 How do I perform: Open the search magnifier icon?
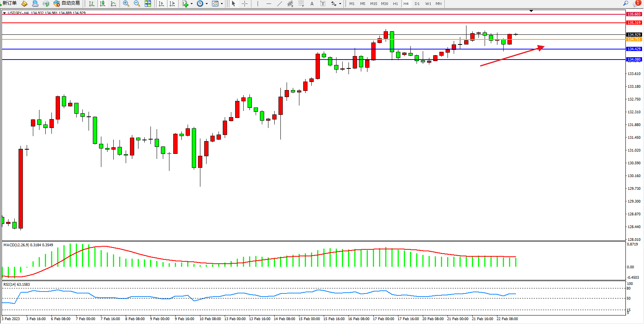coord(625,3)
